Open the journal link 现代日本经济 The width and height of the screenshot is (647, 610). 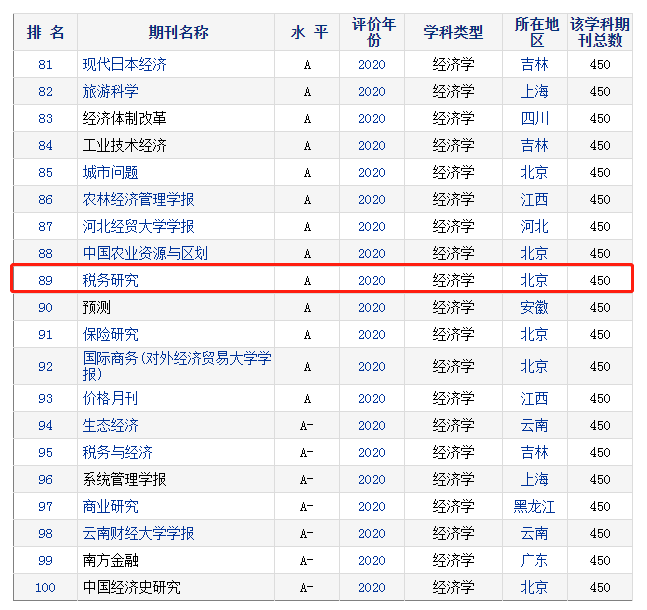tap(125, 64)
